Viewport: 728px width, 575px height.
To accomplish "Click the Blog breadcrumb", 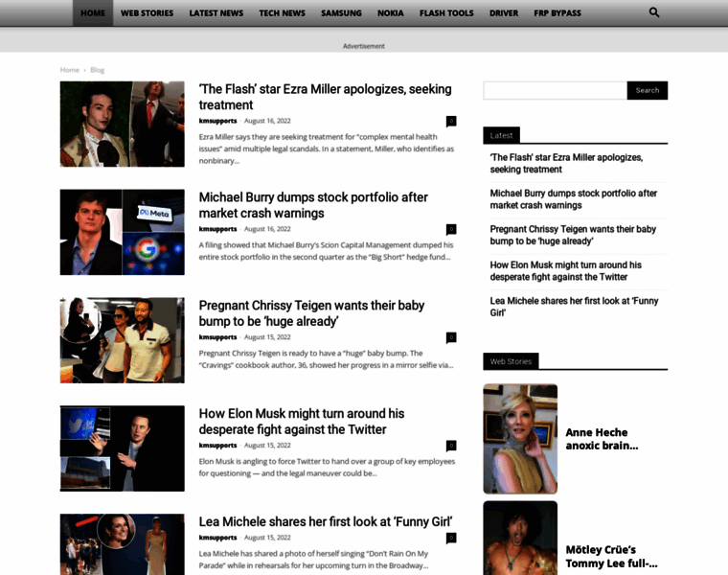I will coord(97,70).
